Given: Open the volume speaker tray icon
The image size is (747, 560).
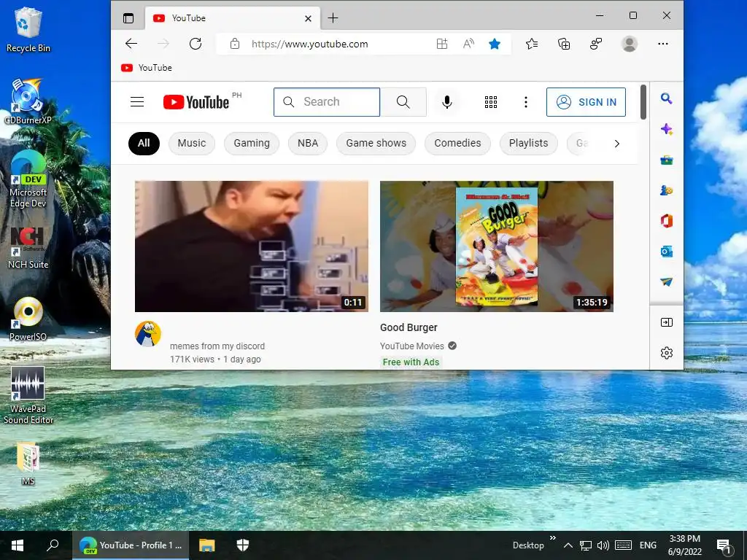Looking at the screenshot, I should pos(603,545).
